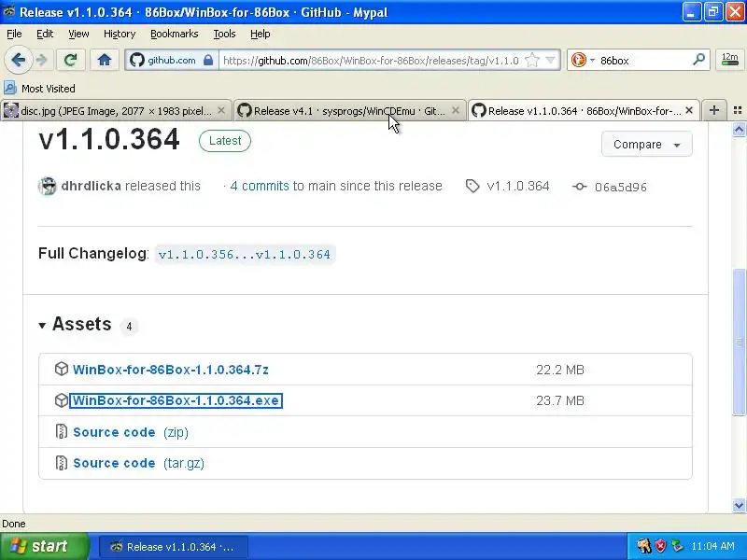Click the 11:04 AM taskbar clock
This screenshot has height=560, width=747.
click(712, 546)
